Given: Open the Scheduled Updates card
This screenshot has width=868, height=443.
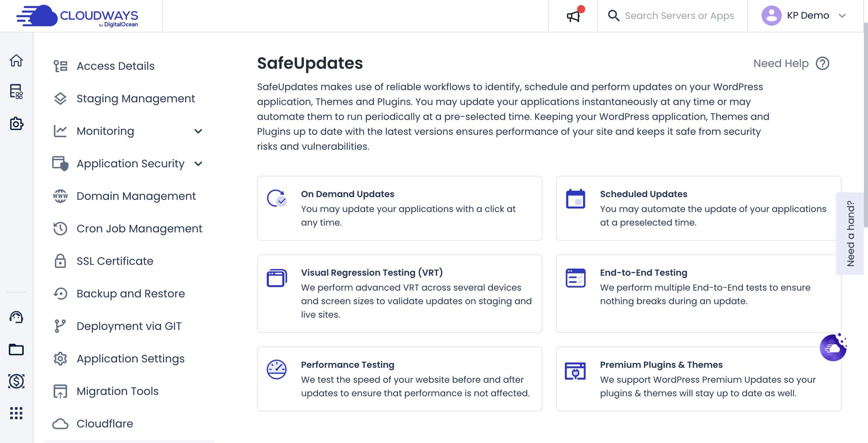Looking at the screenshot, I should tap(698, 208).
